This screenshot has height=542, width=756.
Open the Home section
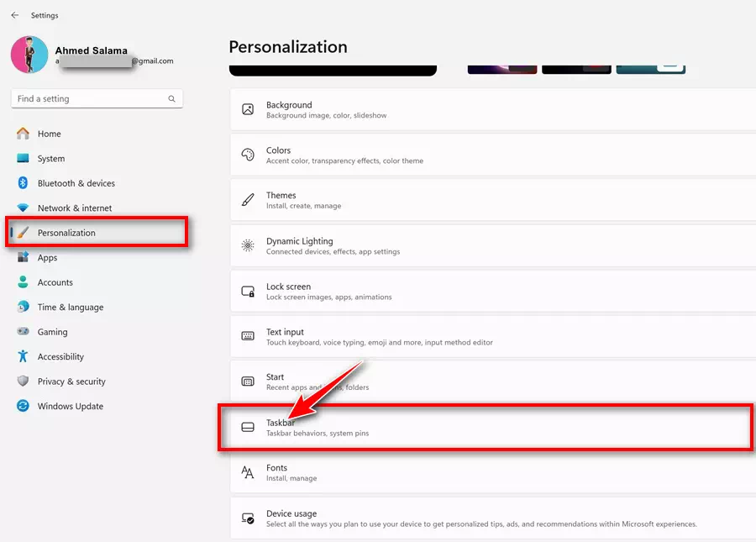pos(49,134)
